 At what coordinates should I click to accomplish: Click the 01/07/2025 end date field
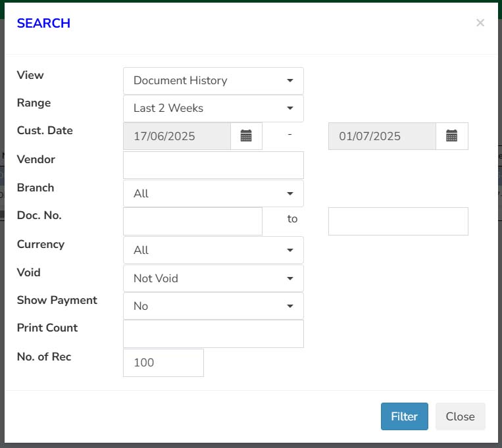click(382, 136)
